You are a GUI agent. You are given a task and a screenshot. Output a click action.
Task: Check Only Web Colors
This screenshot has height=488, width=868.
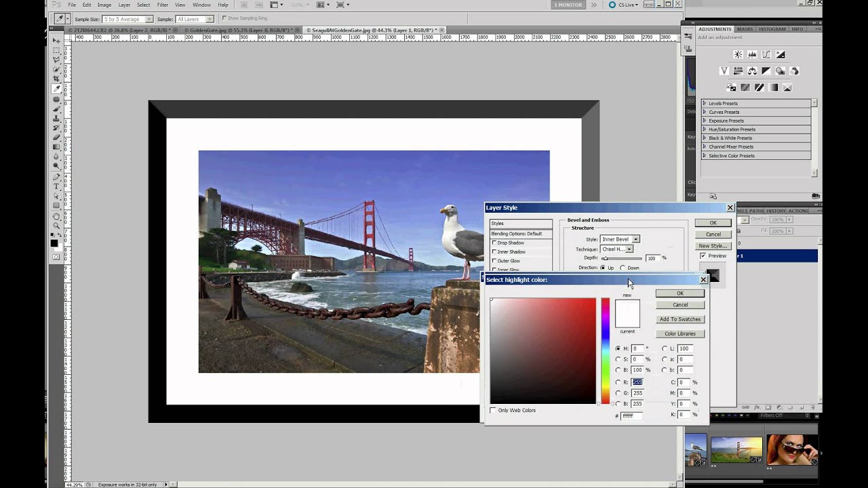[493, 410]
